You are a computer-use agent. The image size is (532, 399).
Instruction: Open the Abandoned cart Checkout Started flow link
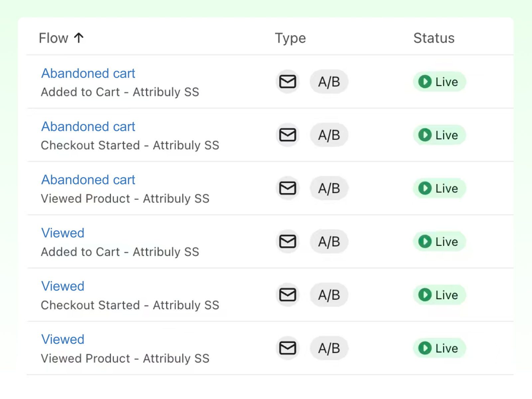coord(88,126)
